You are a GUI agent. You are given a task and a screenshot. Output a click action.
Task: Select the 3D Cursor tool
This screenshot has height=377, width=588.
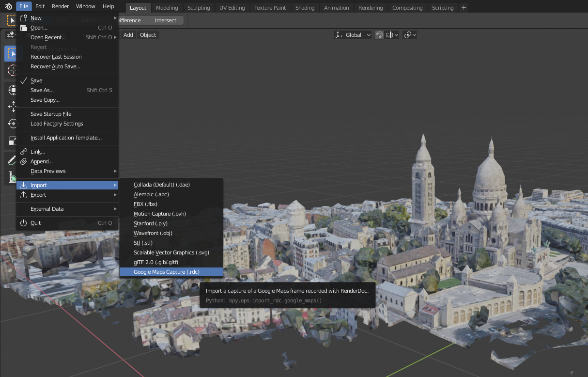pyautogui.click(x=12, y=71)
